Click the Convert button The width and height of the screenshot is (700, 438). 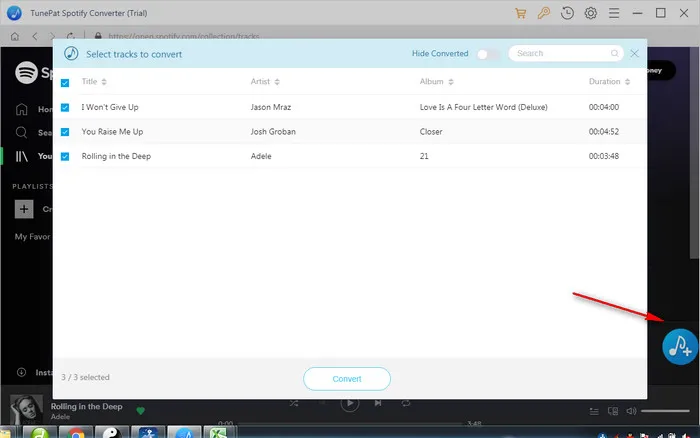click(347, 379)
